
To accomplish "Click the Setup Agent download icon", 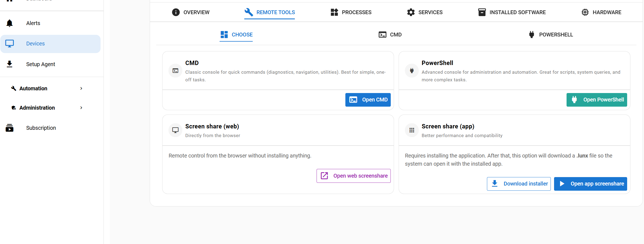I will pyautogui.click(x=10, y=64).
